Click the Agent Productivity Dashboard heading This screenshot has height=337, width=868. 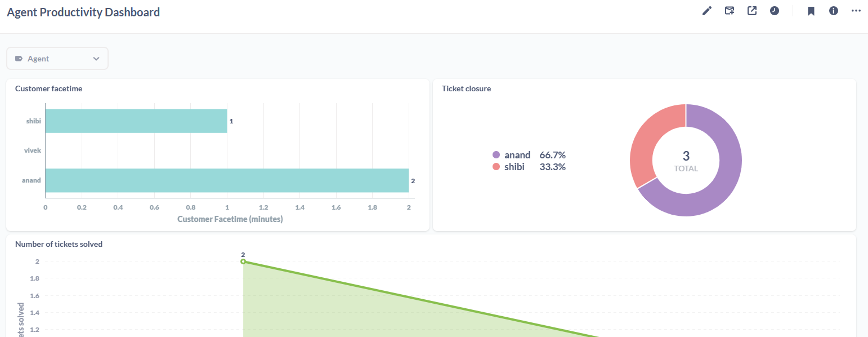(x=83, y=11)
